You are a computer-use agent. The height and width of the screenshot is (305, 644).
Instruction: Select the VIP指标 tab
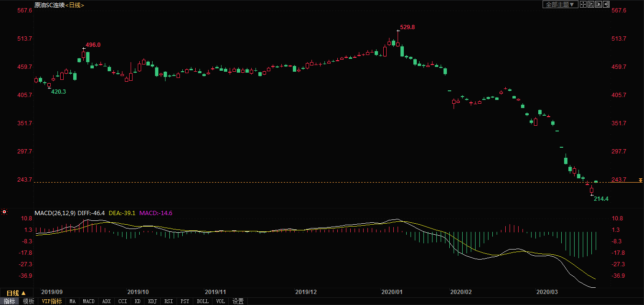point(52,301)
